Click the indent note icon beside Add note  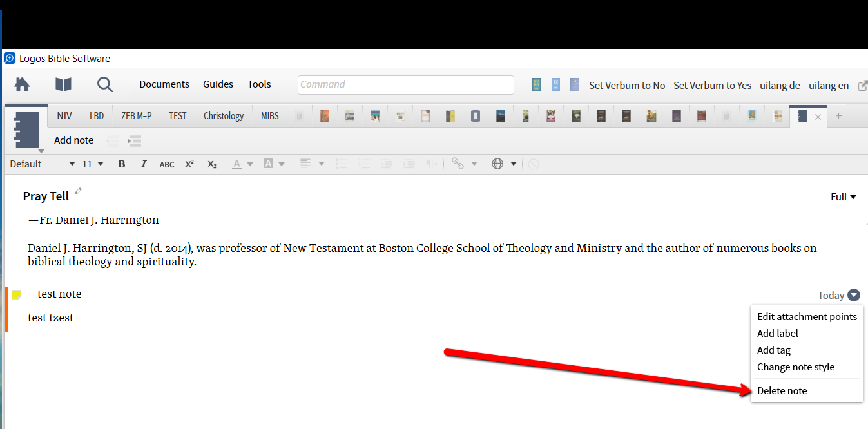tap(135, 140)
